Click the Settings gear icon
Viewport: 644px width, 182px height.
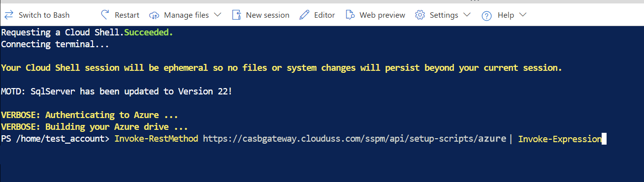point(420,15)
